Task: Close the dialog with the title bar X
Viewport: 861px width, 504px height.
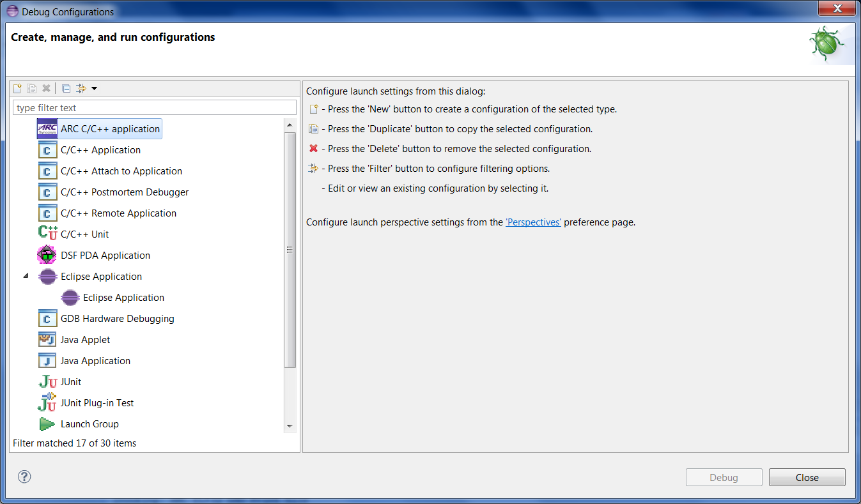Action: point(837,8)
